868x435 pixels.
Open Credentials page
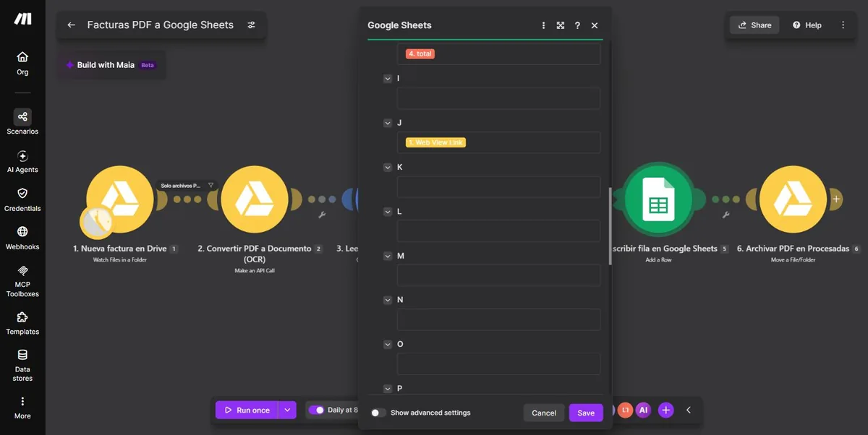pos(22,199)
